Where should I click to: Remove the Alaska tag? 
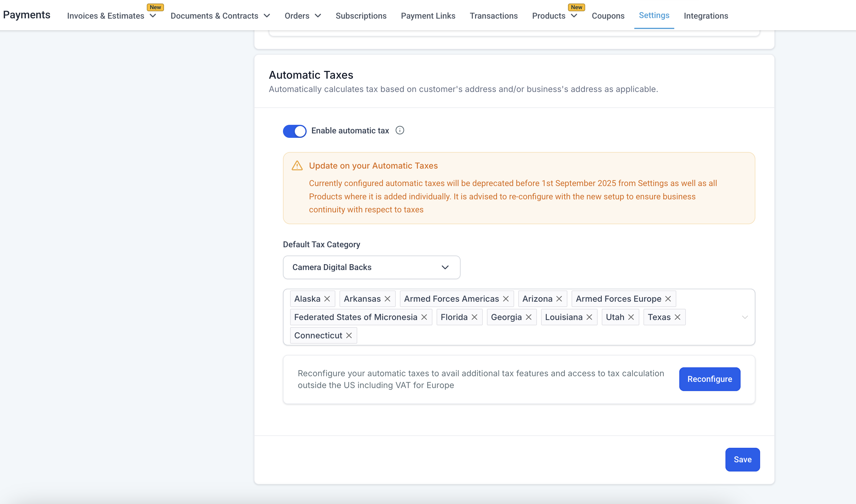click(327, 299)
